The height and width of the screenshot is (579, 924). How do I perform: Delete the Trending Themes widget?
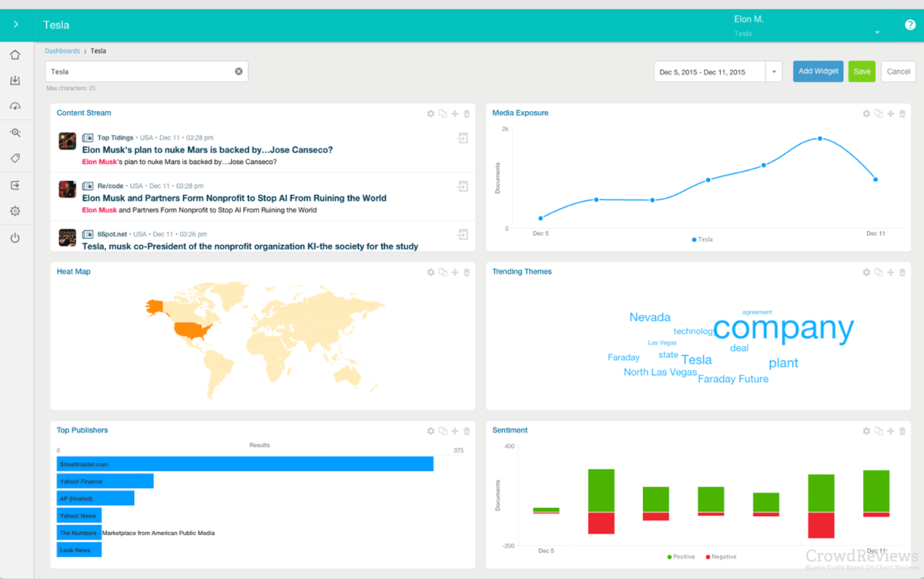[902, 273]
